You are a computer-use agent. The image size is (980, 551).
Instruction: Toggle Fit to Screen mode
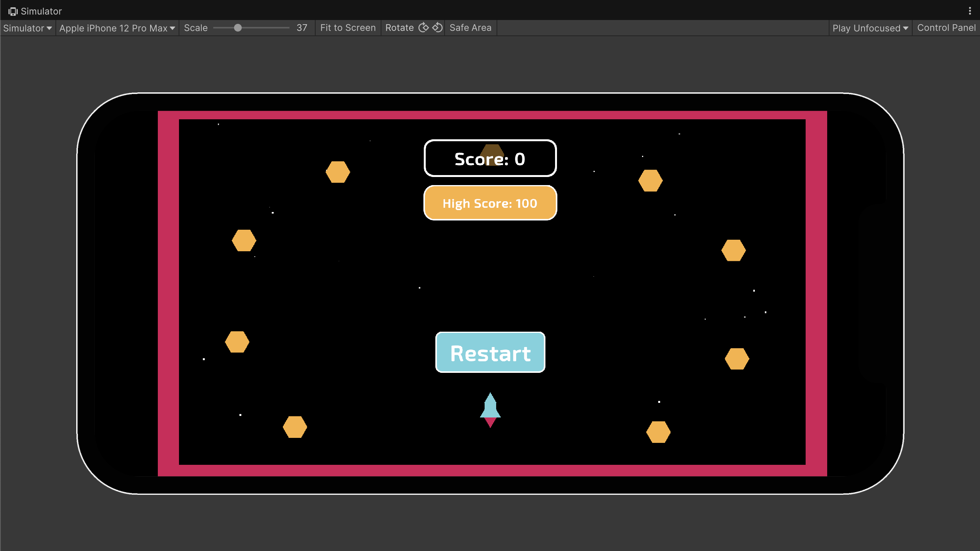[348, 28]
